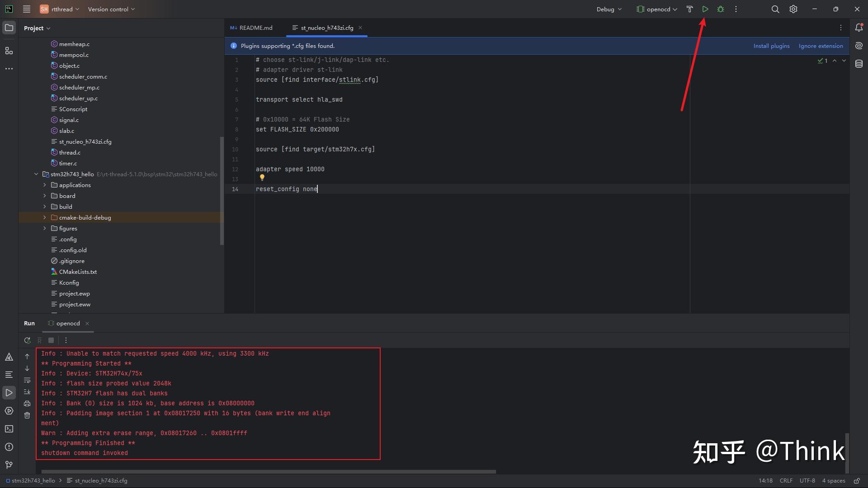Toggle scroll to end of output
This screenshot has width=868, height=488.
pyautogui.click(x=27, y=392)
